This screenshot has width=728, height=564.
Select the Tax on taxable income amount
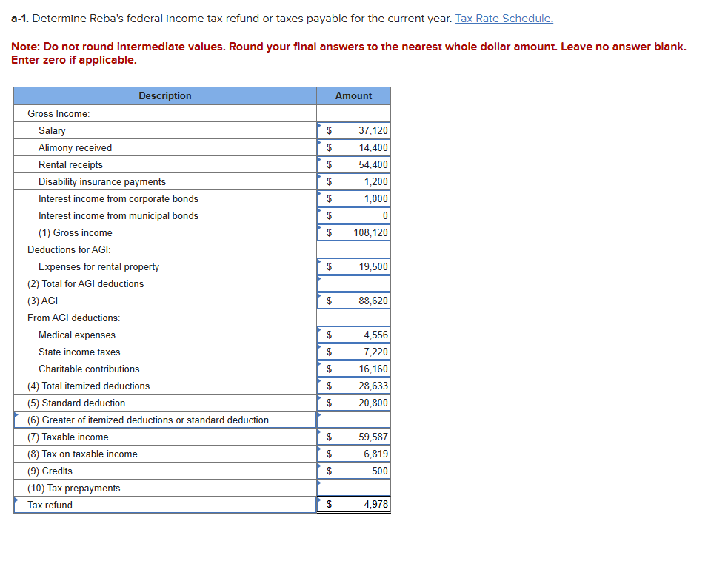(x=353, y=454)
